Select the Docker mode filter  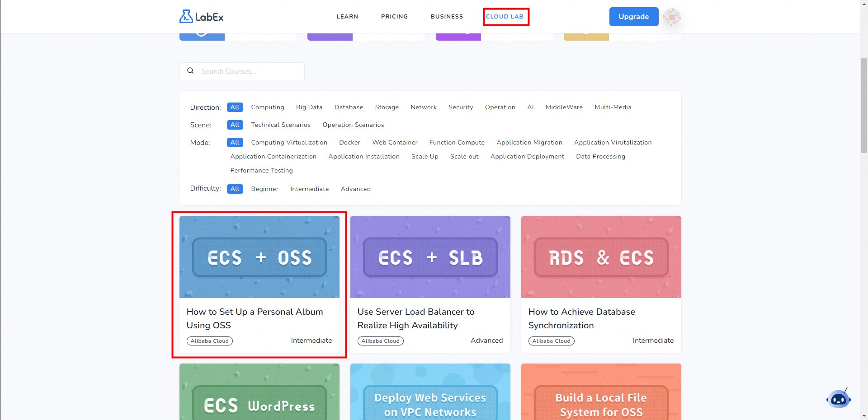click(349, 142)
